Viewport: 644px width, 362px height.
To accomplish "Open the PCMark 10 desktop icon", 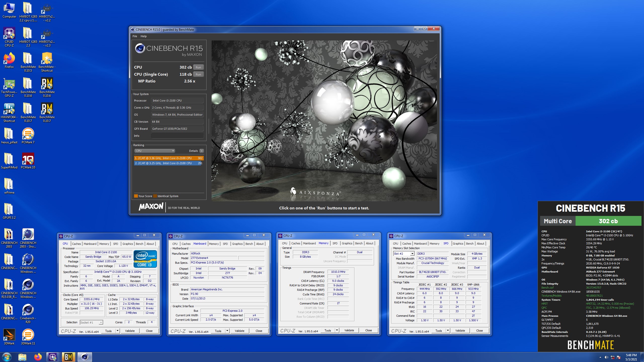I will (28, 161).
